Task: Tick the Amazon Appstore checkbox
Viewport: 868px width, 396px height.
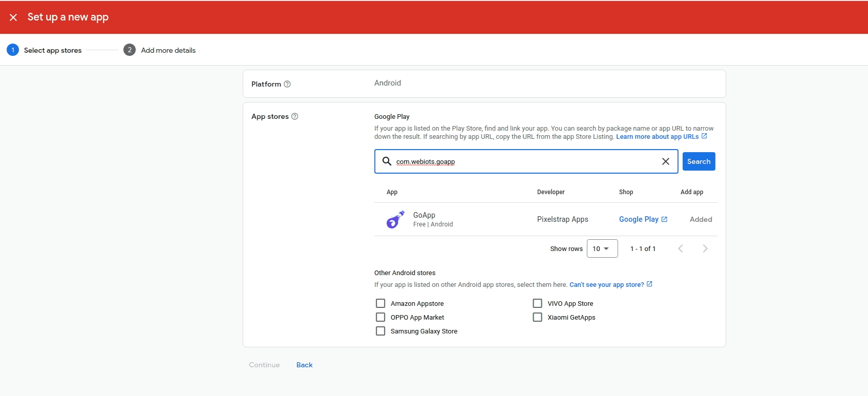Action: 380,303
